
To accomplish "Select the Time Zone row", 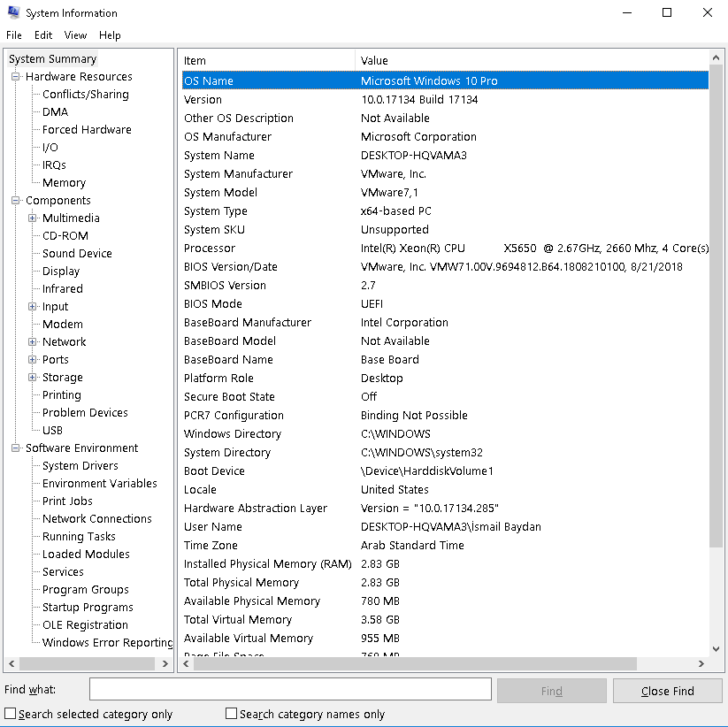I will [445, 545].
